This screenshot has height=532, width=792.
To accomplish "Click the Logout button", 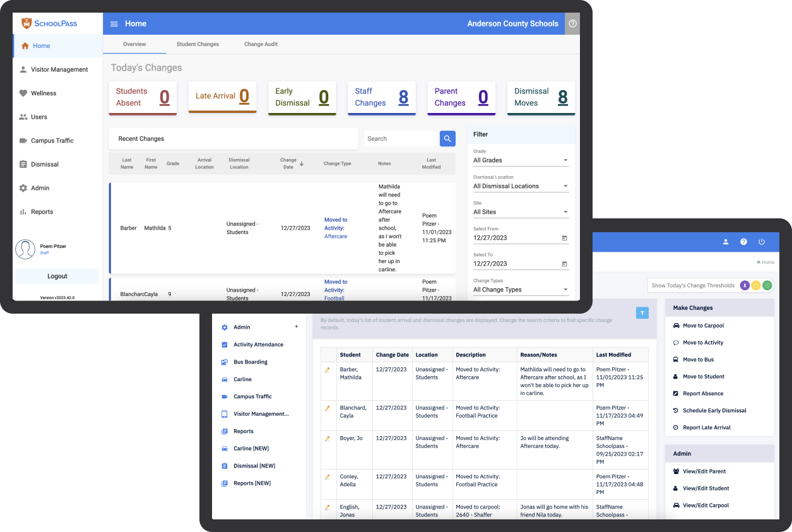I will click(57, 276).
